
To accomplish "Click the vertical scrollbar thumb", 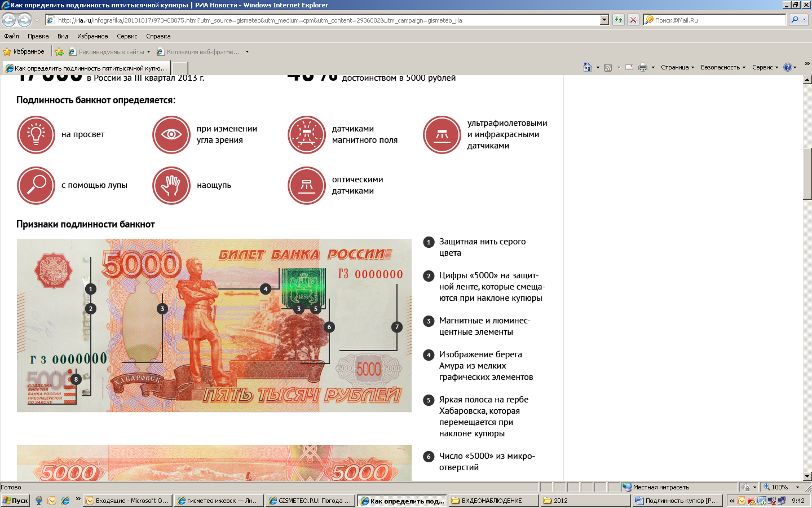I will (x=807, y=174).
